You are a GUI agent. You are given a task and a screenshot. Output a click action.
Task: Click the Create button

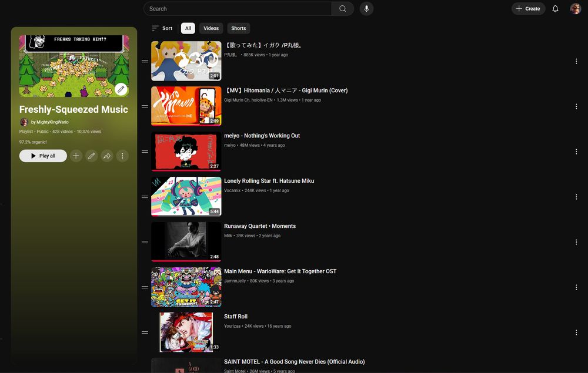tap(528, 9)
